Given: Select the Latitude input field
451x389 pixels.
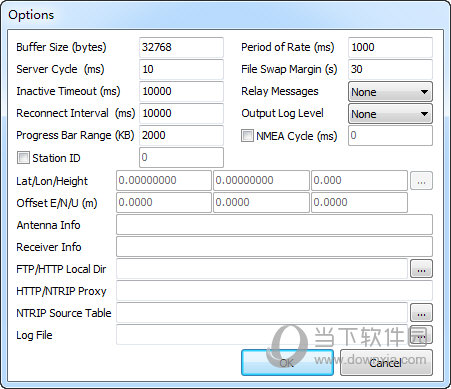Looking at the screenshot, I should [x=164, y=180].
